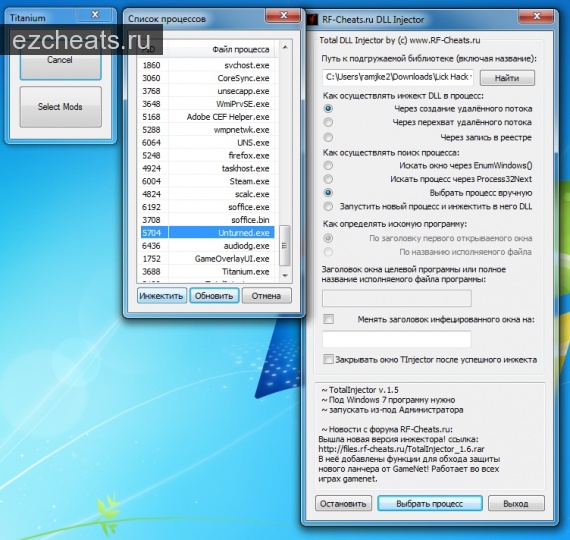Click the Select Mods button in Titanium
The image size is (570, 540).
pos(60,107)
